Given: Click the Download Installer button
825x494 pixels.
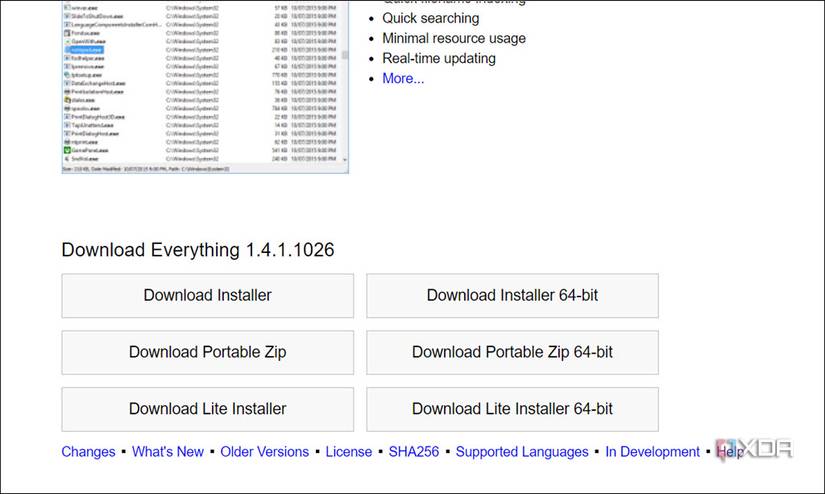Looking at the screenshot, I should pyautogui.click(x=207, y=296).
